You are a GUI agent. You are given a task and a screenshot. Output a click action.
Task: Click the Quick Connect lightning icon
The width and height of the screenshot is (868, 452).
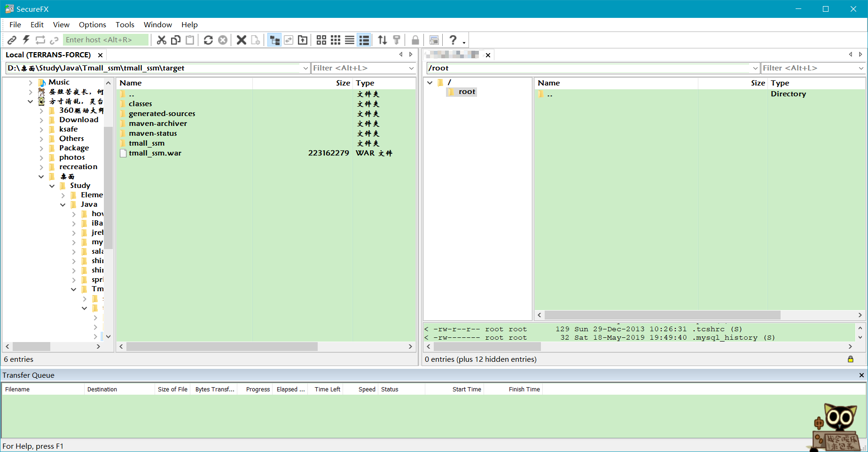(x=26, y=40)
